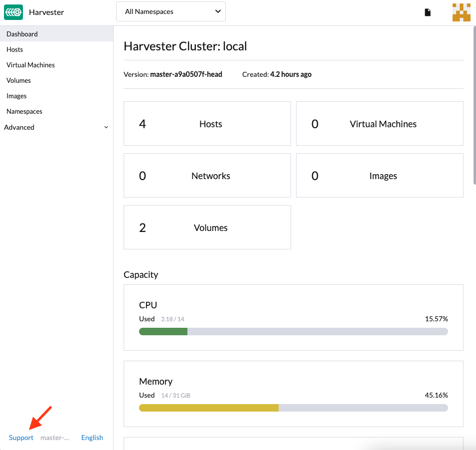Click the master version label at the bottom
Image resolution: width=476 pixels, height=450 pixels.
point(55,437)
